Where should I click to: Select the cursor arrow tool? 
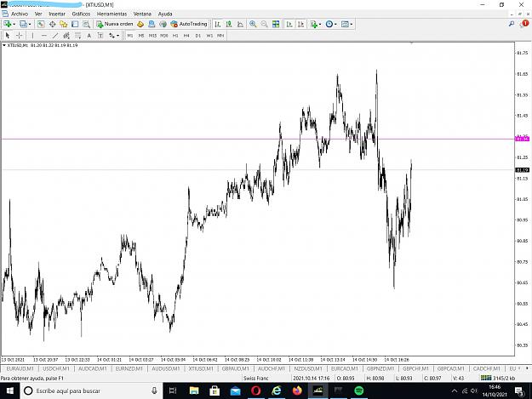(x=8, y=36)
